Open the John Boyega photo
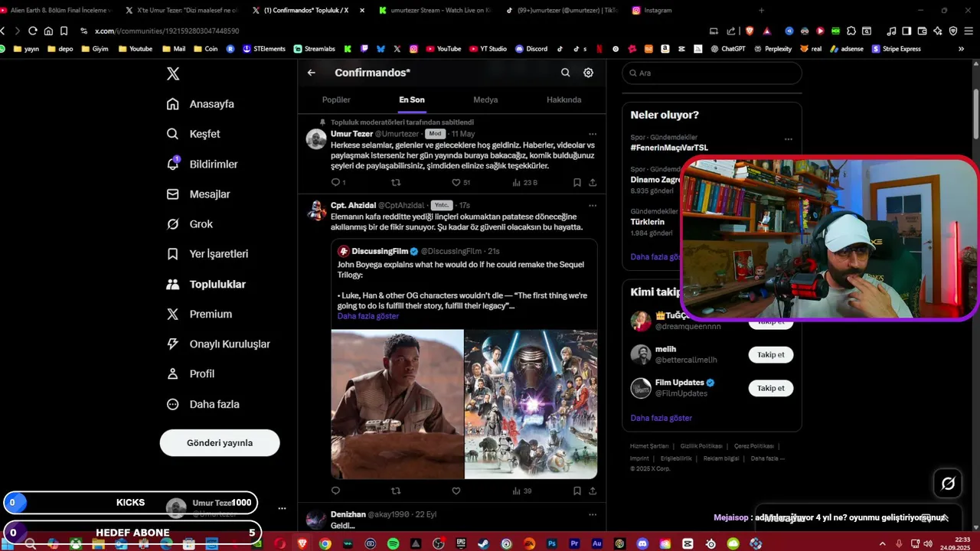Screen dimensions: 980x551 397,404
